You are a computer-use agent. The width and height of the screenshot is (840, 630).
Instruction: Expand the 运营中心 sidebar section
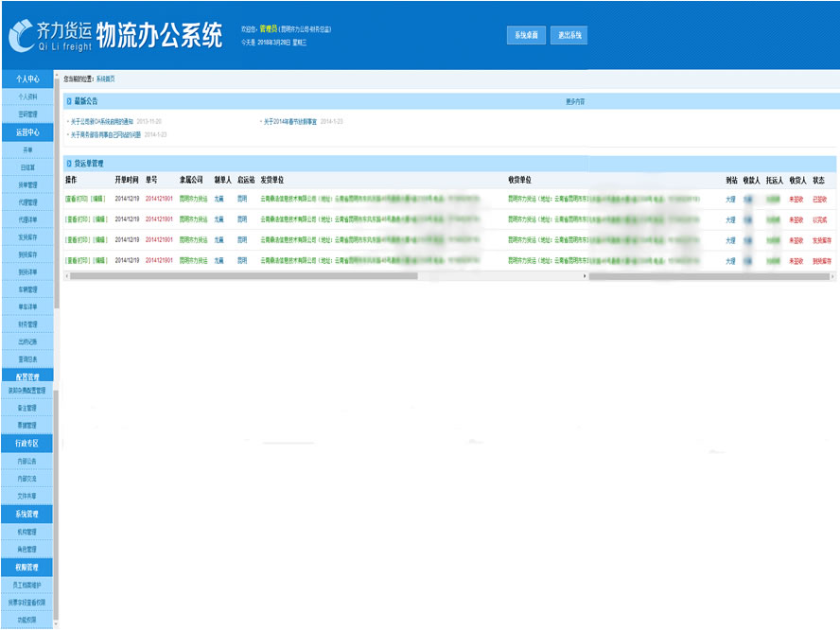tap(27, 131)
